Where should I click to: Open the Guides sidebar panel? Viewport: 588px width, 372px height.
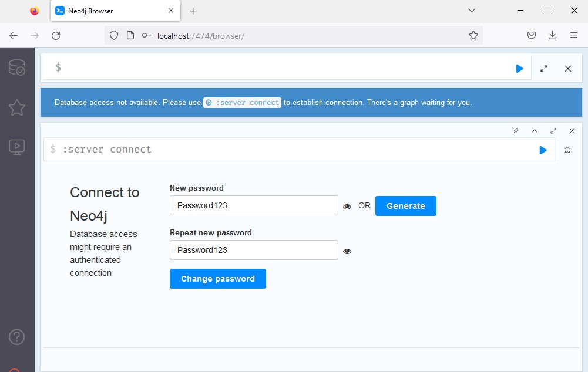pos(17,147)
